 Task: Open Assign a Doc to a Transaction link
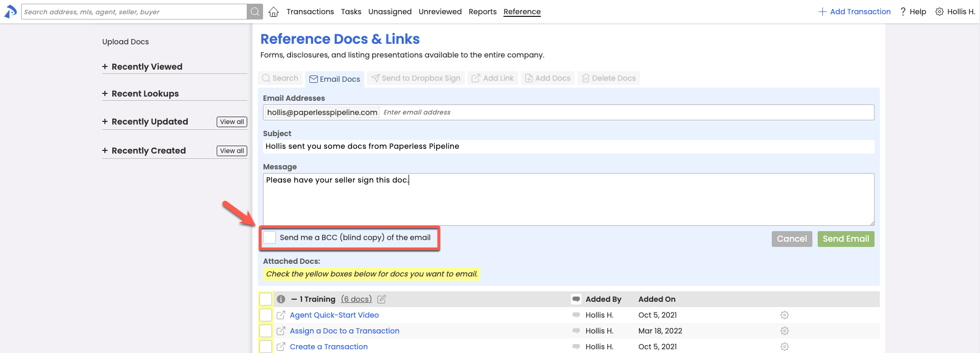tap(345, 331)
